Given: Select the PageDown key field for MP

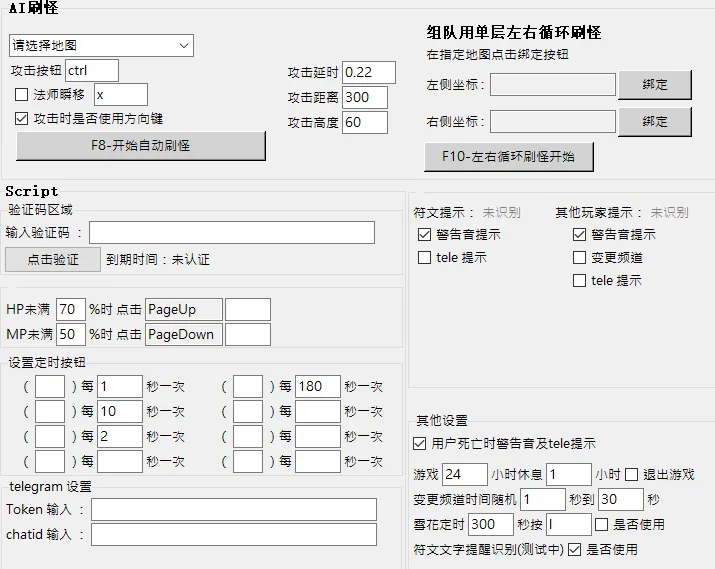Looking at the screenshot, I should coord(182,334).
